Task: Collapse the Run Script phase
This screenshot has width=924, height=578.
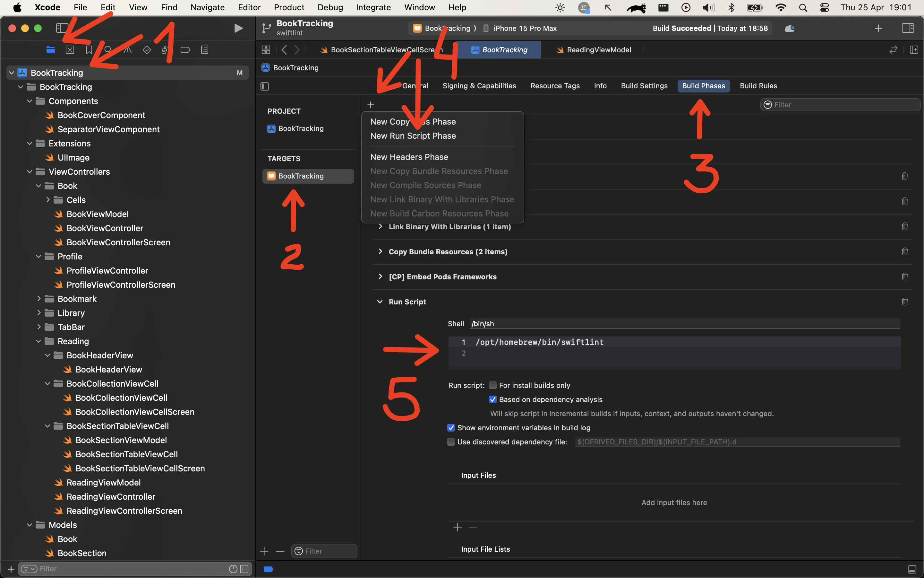Action: pos(380,302)
